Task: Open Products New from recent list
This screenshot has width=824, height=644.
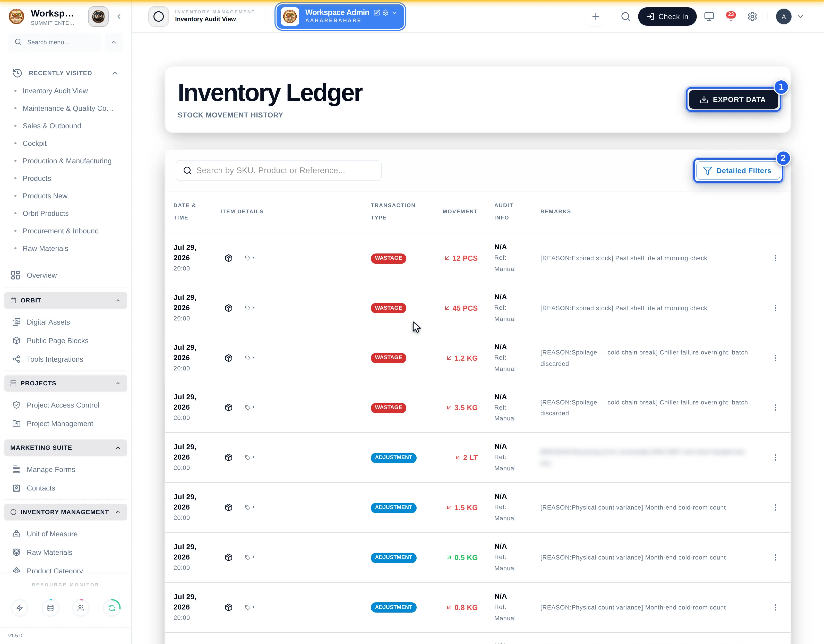Action: pyautogui.click(x=45, y=196)
